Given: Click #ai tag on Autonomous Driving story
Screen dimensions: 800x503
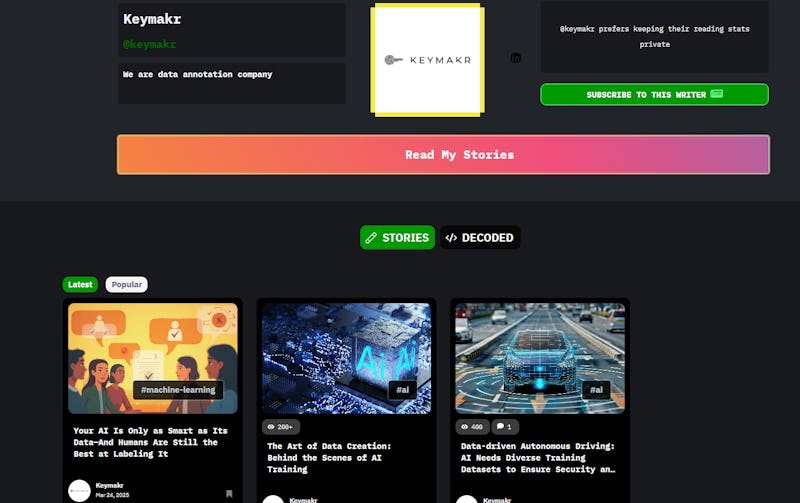Looking at the screenshot, I should 596,390.
